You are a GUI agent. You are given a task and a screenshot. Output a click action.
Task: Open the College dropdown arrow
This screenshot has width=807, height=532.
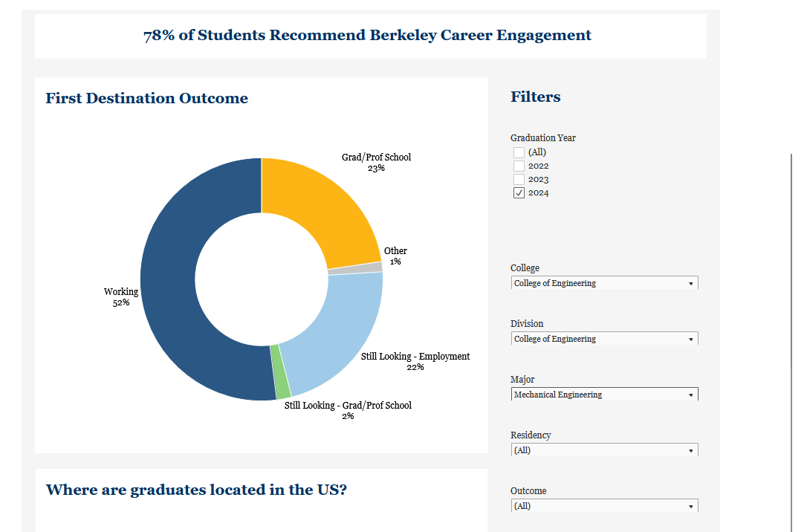691,282
